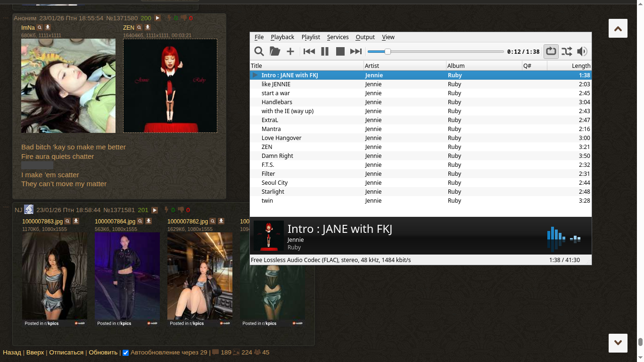Screen dimensions: 644x362
Task: Sort playlist by the Artist column header
Action: pyautogui.click(x=405, y=66)
